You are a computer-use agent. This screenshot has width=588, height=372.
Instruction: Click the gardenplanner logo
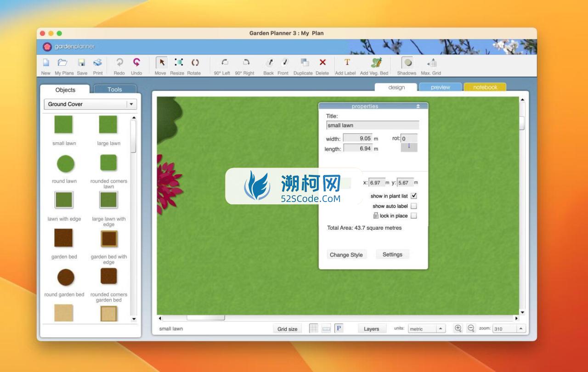coord(69,46)
